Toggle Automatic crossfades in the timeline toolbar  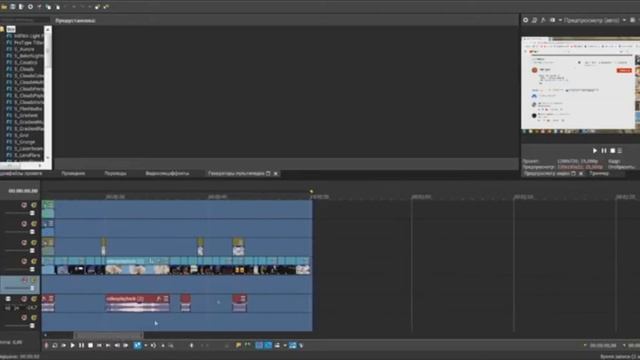[268, 345]
